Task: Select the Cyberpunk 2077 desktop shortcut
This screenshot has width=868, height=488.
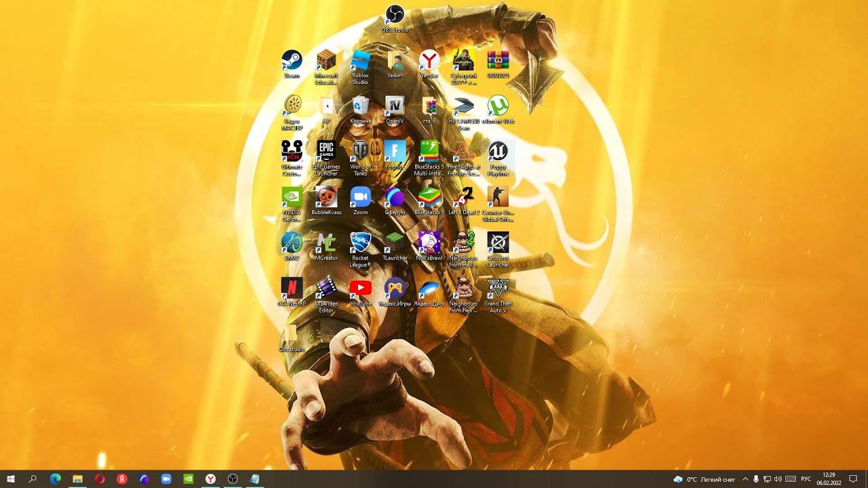Action: [464, 67]
